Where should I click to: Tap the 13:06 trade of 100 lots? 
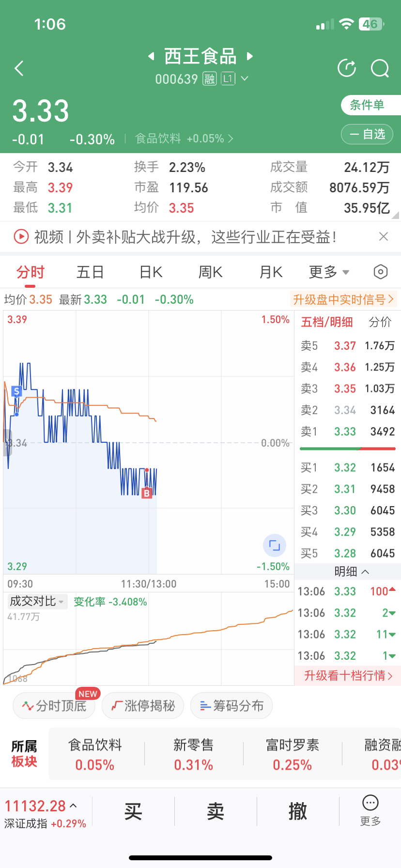tap(348, 591)
